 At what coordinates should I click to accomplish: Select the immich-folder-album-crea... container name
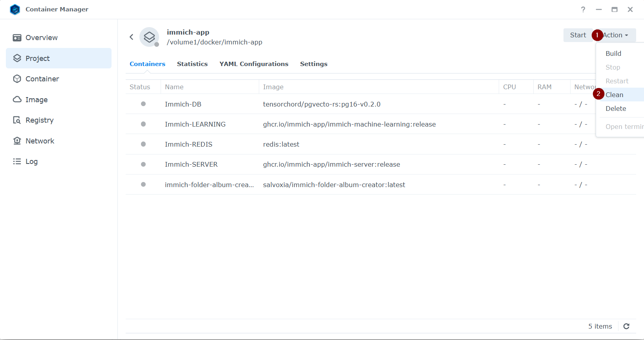coord(209,185)
